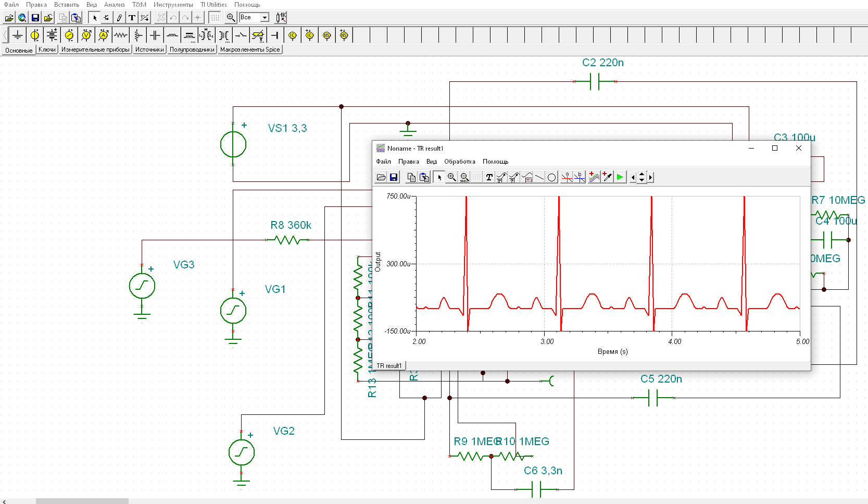The width and height of the screenshot is (868, 504).
Task: Add text annotation to the graph
Action: (x=489, y=177)
